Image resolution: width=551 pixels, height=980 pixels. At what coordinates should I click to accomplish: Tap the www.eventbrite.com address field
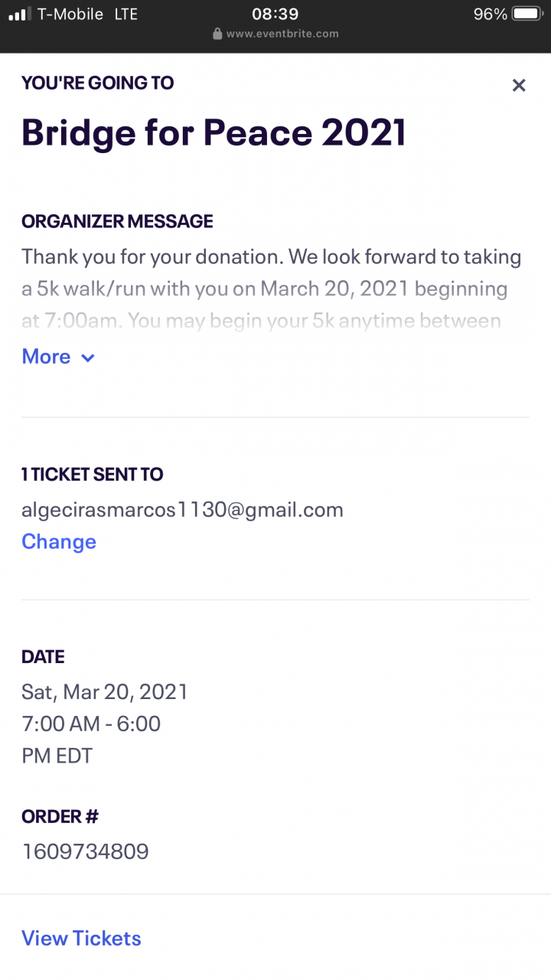tap(282, 34)
